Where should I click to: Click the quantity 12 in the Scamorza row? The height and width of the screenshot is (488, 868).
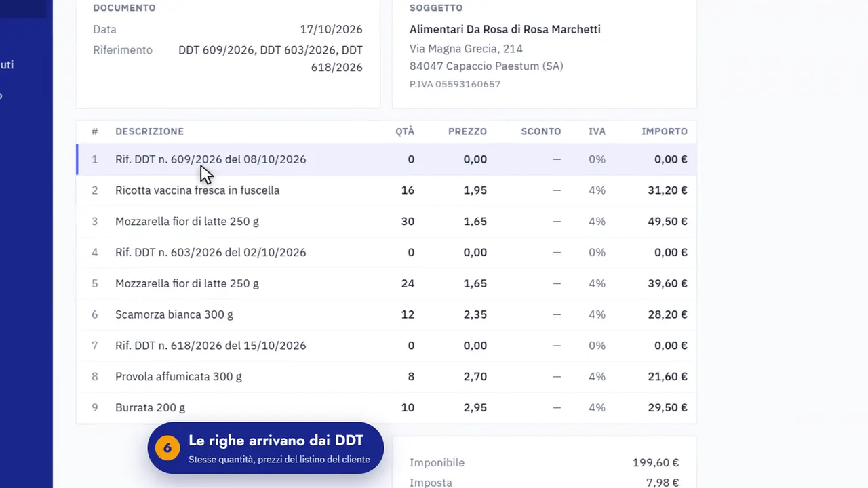[x=408, y=314]
